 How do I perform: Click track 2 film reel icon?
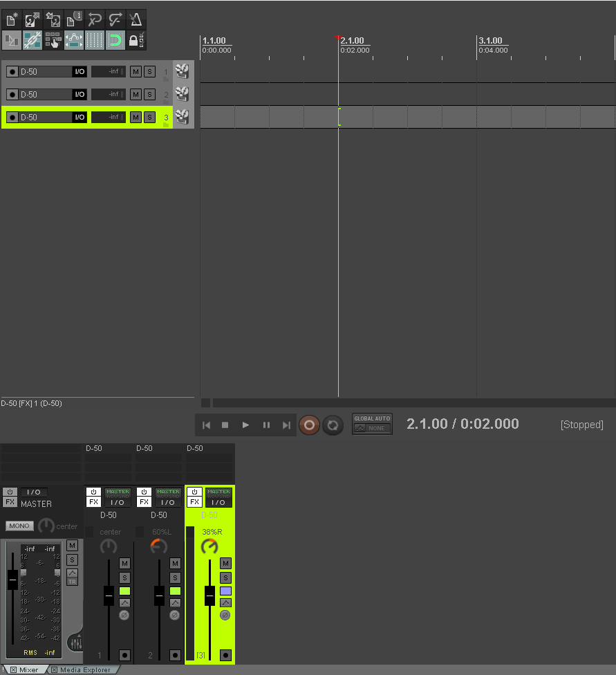point(182,94)
